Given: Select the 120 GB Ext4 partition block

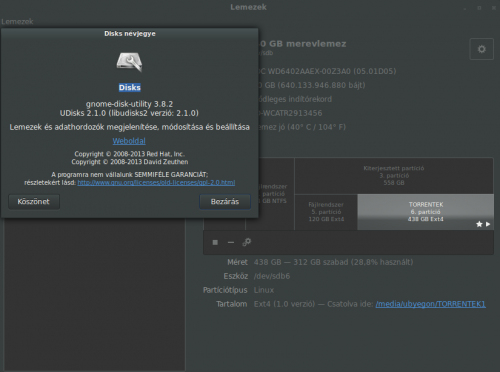Looking at the screenshot, I should [x=326, y=212].
